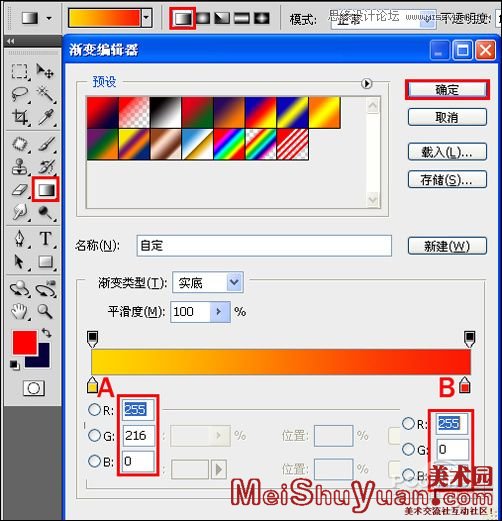The image size is (502, 521).
Task: Choose Radial Gradient style in options bar
Action: 203,18
